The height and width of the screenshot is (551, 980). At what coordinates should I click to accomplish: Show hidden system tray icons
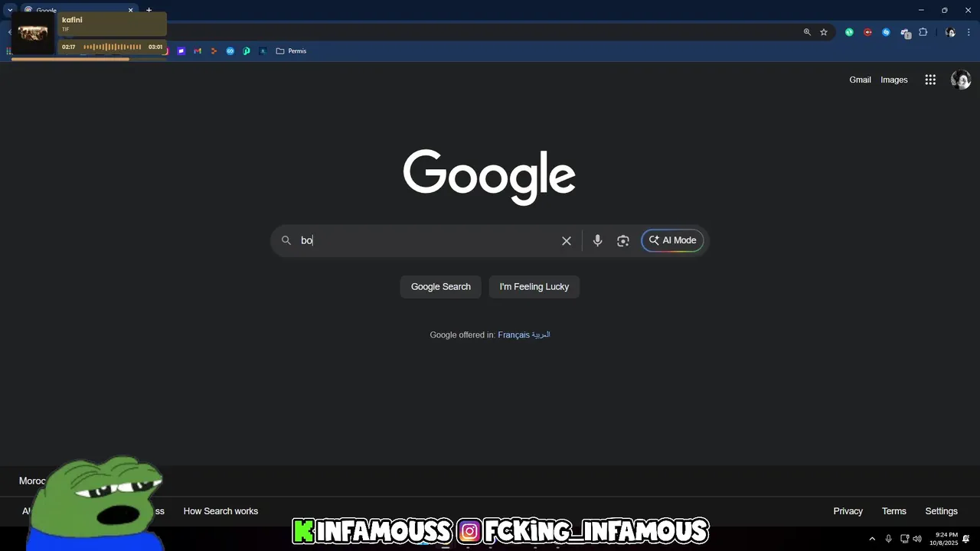click(x=871, y=539)
